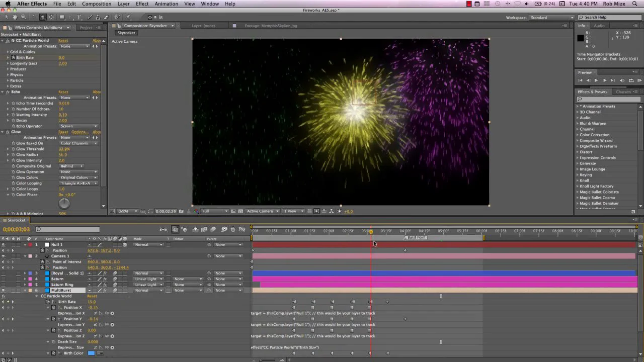Image resolution: width=644 pixels, height=362 pixels.
Task: Reset the Echo effect
Action: (x=63, y=92)
